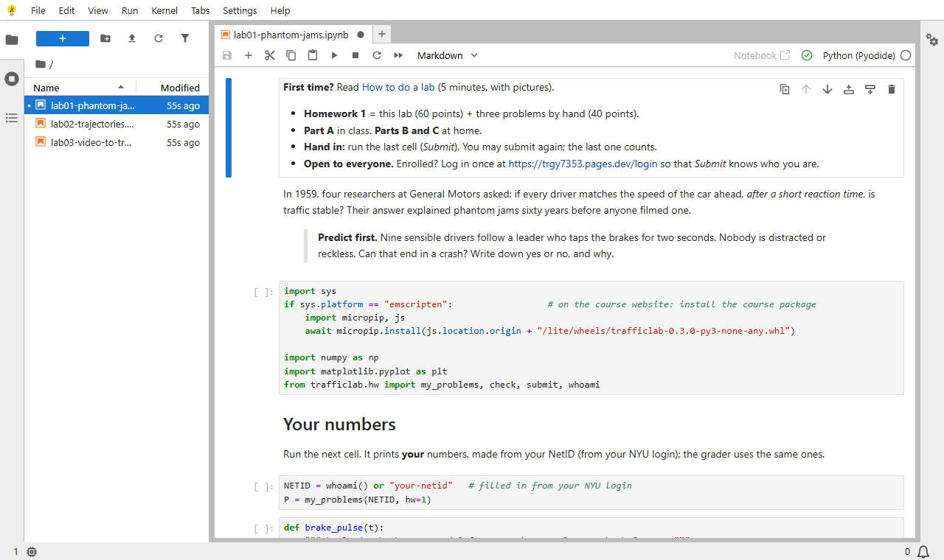Delete the active cell with trash icon
Image resolution: width=944 pixels, height=560 pixels.
892,89
